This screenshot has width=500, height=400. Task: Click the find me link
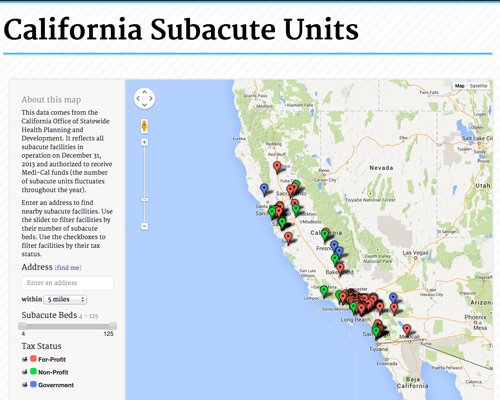(68, 268)
